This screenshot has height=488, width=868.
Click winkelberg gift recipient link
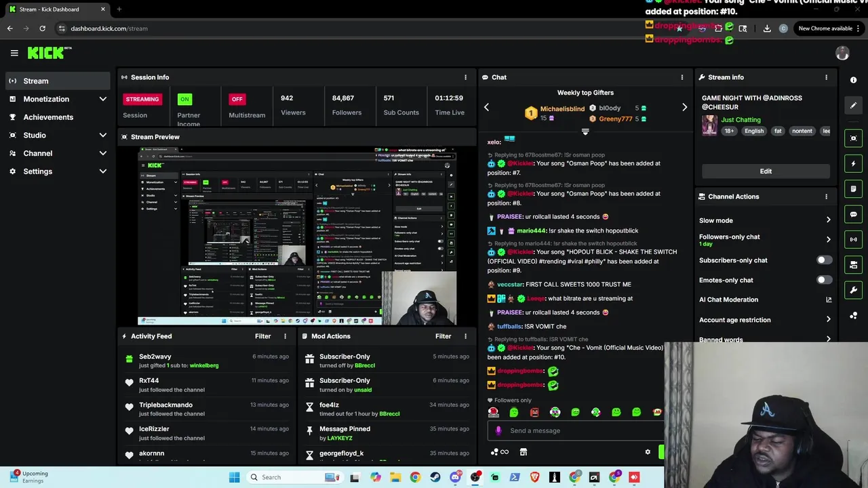(x=204, y=365)
